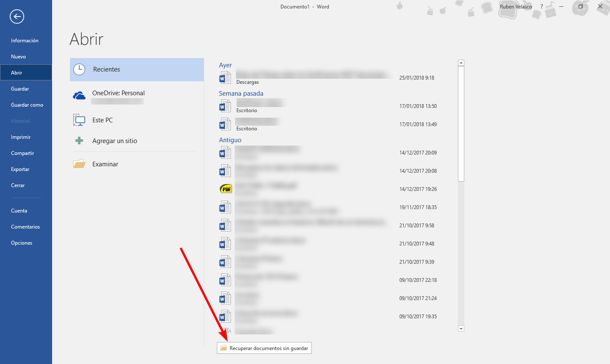This screenshot has width=610, height=364.
Task: Click the Ruben Velasco account name
Action: pyautogui.click(x=516, y=7)
